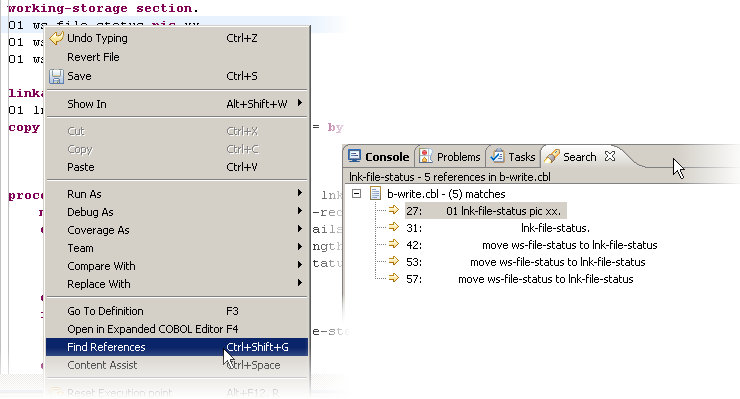Click the Problems tab icon

(426, 156)
